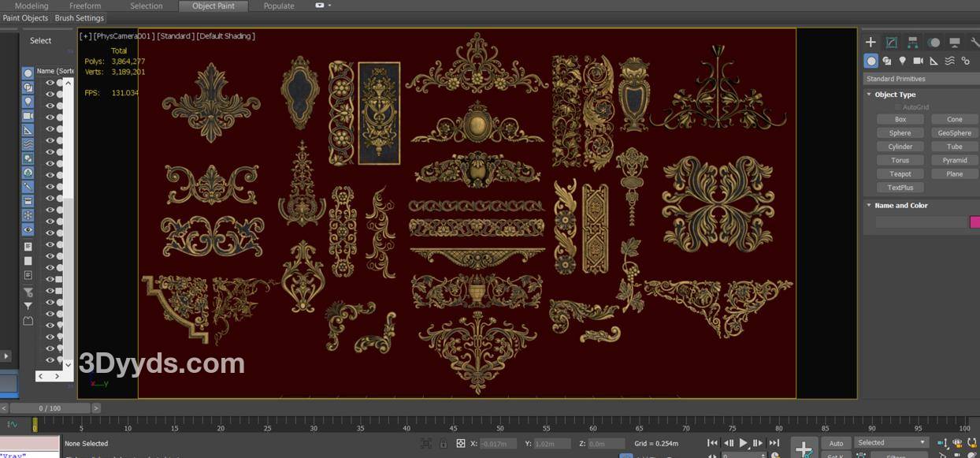
Task: Toggle visibility eye of first scene object
Action: (x=50, y=83)
